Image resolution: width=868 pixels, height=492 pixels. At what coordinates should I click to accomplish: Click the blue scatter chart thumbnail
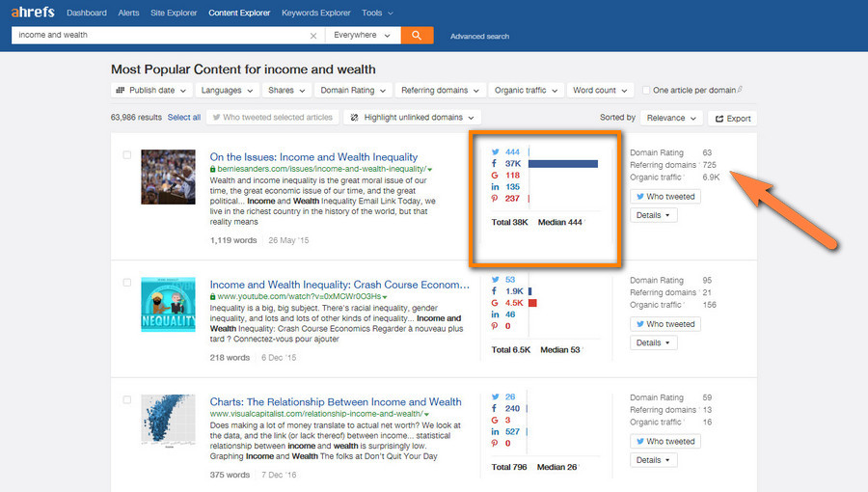[168, 421]
